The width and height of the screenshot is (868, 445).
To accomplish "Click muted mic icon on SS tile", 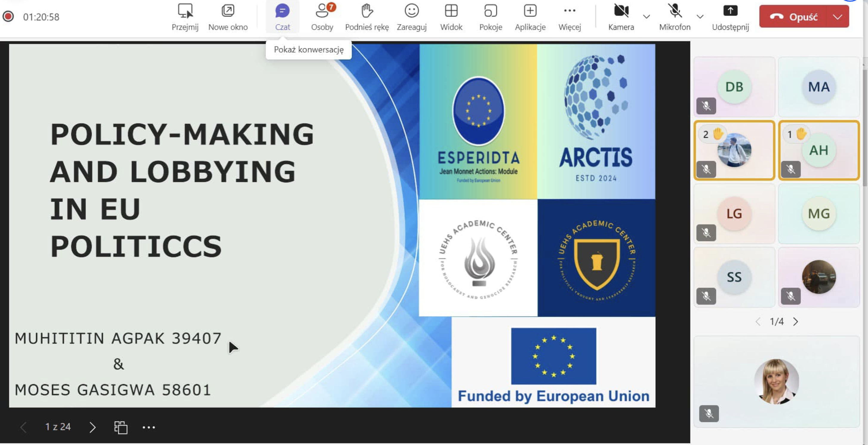I will 706,296.
